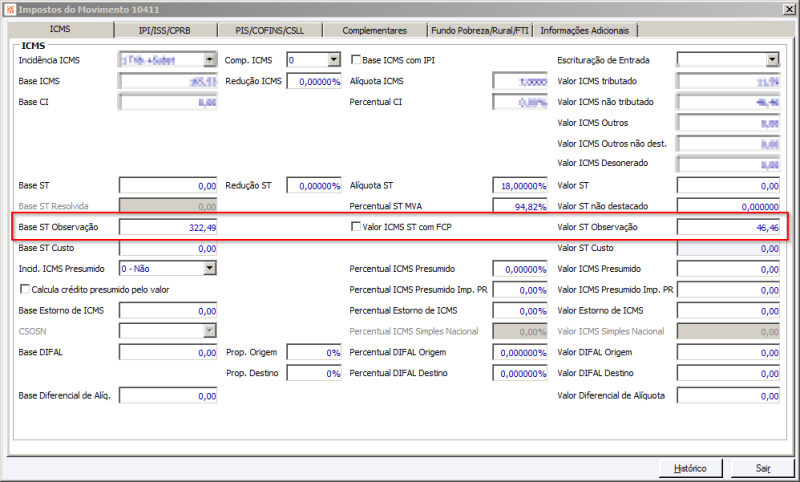Open the PIS/COFINS/CSLL tab

click(269, 31)
